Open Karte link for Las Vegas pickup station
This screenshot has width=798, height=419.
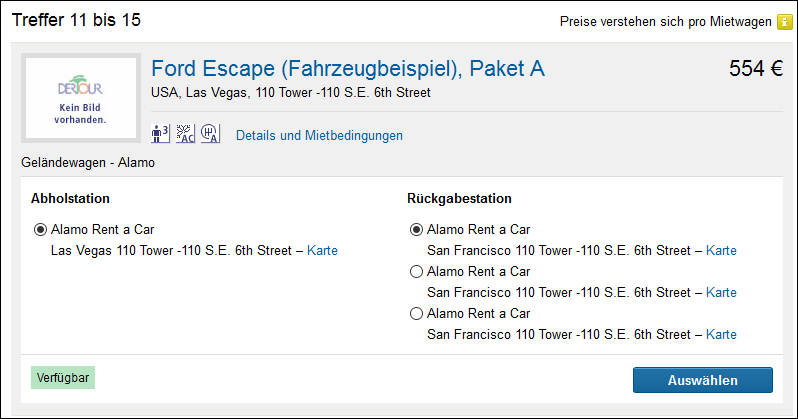pos(322,250)
